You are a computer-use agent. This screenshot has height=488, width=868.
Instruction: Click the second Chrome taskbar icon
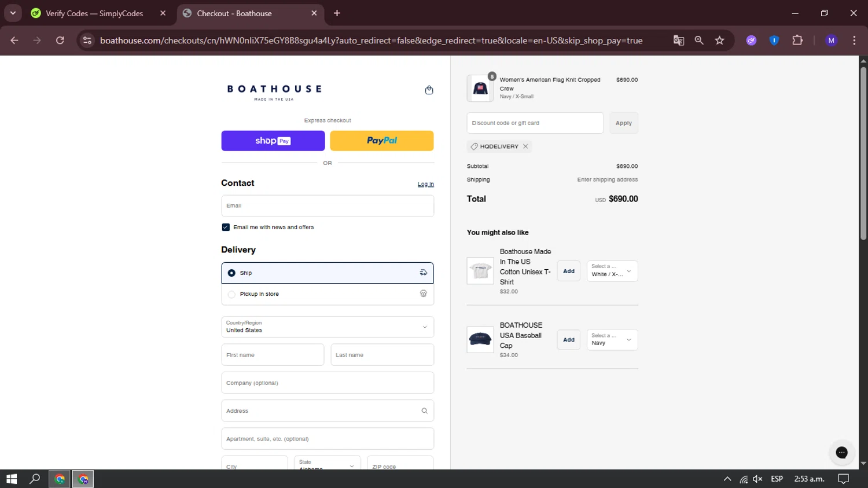click(x=83, y=479)
